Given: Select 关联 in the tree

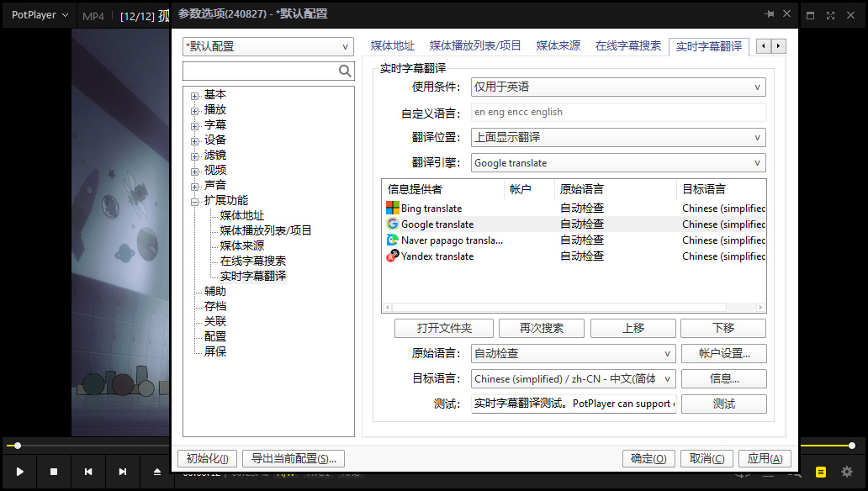Looking at the screenshot, I should [x=214, y=321].
